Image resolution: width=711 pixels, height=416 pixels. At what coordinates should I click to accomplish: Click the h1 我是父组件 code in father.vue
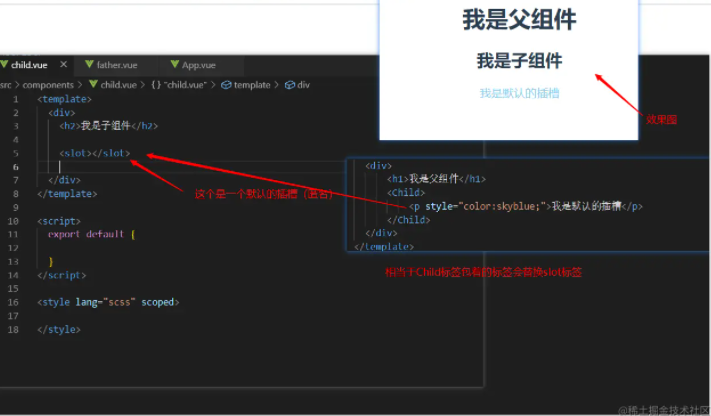coord(436,179)
